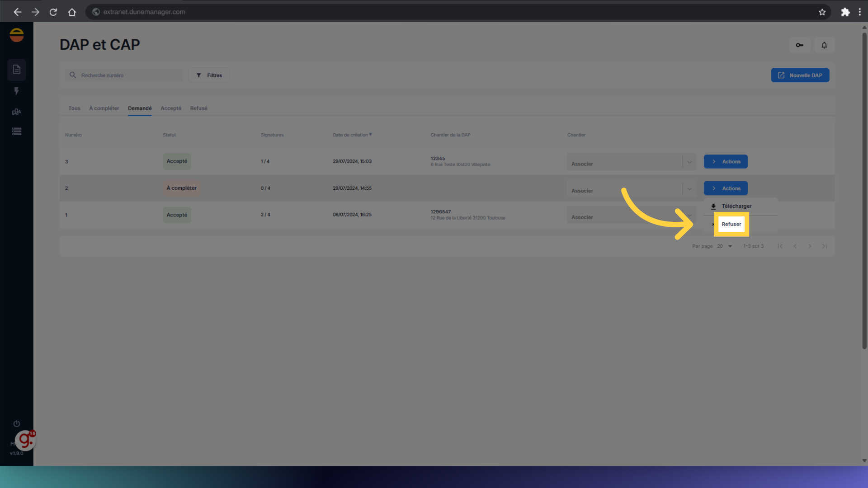Switch to the Accepté tab

pos(171,108)
